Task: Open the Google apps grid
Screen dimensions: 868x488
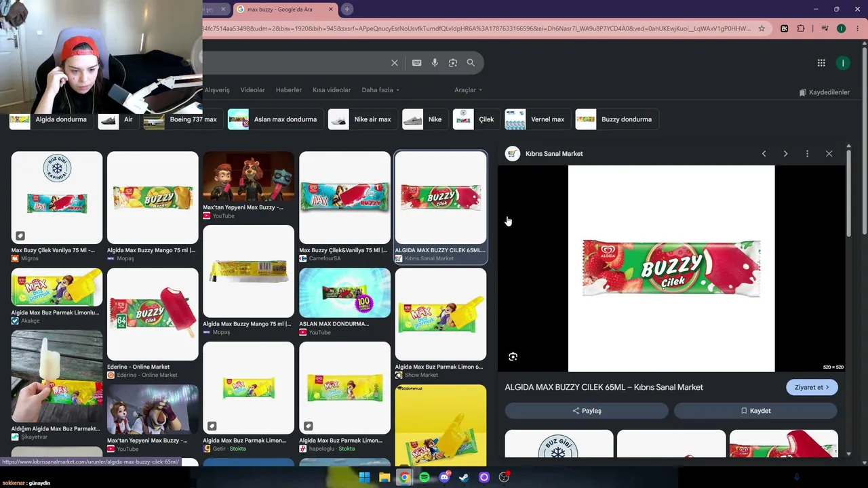Action: (821, 63)
